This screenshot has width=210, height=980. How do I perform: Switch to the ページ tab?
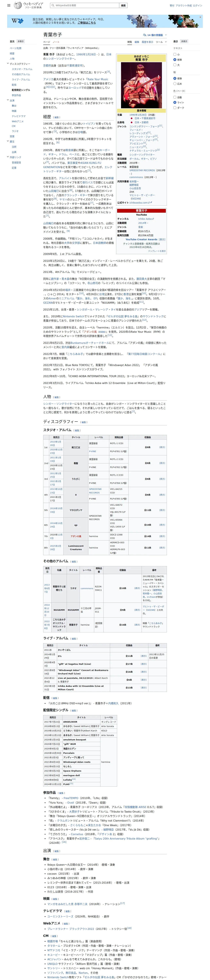click(x=46, y=42)
